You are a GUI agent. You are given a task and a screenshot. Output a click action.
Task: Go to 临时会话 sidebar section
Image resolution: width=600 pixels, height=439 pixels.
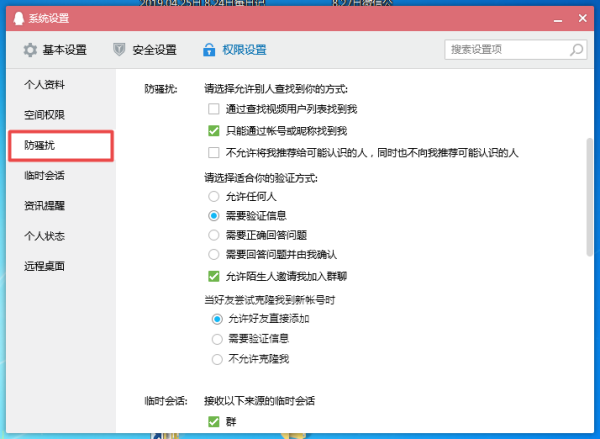click(x=45, y=176)
